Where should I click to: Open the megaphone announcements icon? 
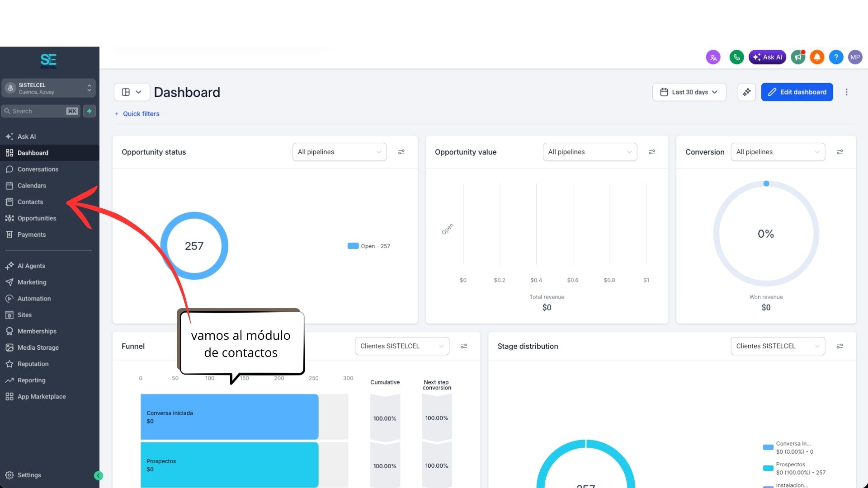pos(798,57)
